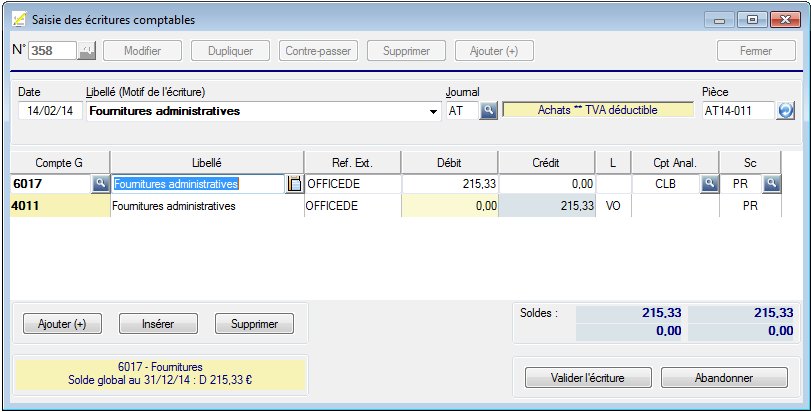
Task: Click the Ref. Ext. OFFICEDE cell of row 6017
Action: coord(353,184)
